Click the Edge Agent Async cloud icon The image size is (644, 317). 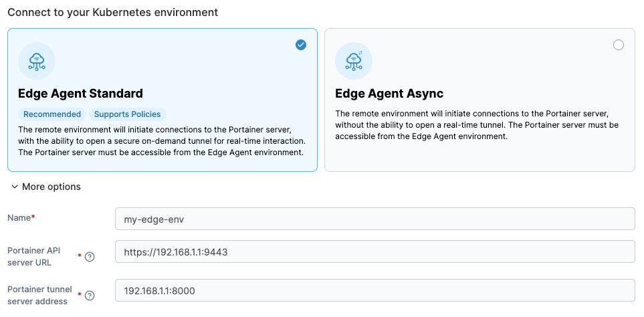click(353, 62)
